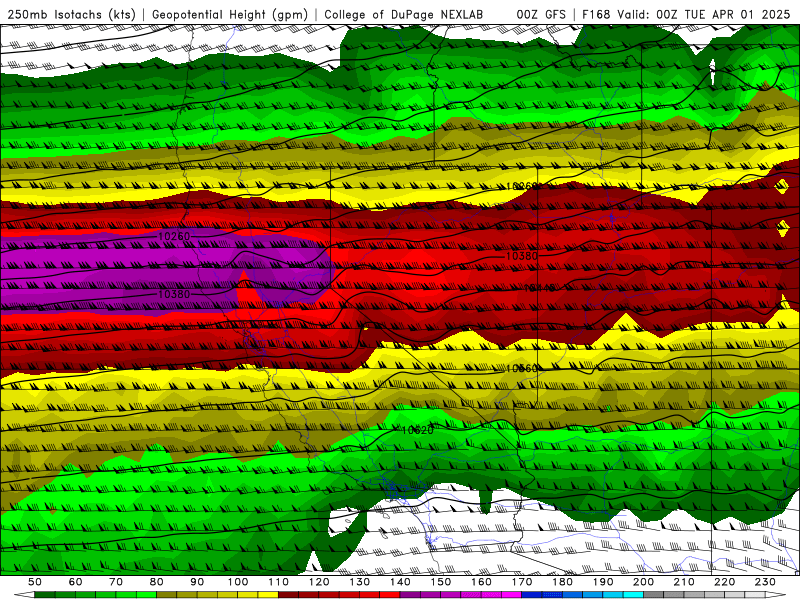The image size is (800, 600).
Task: Click the '60' legend value
Action: click(75, 582)
